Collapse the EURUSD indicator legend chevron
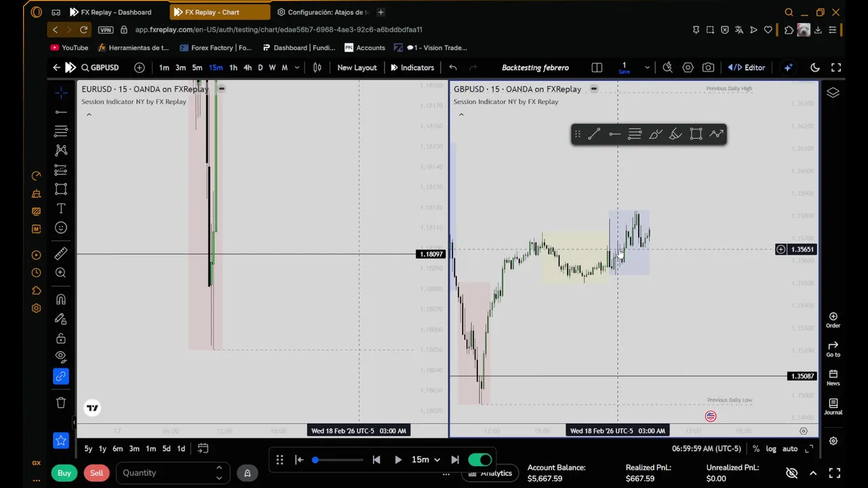 tap(89, 115)
